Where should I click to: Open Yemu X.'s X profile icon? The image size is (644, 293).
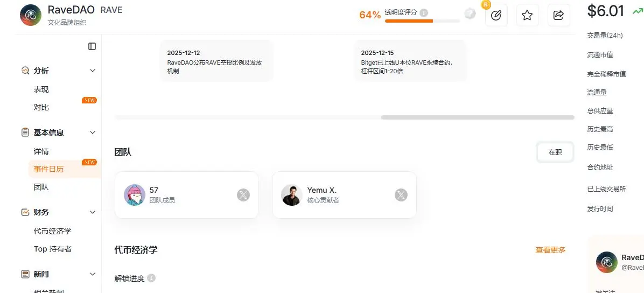coord(401,195)
